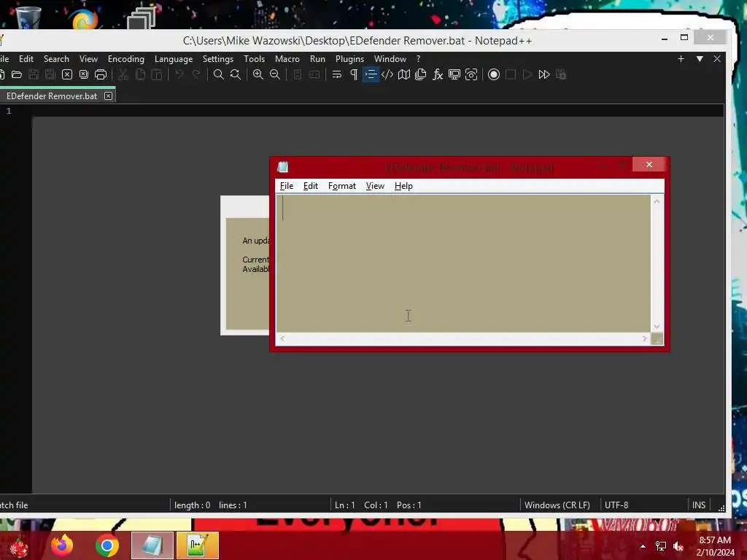Open the Edit menu in Notepad

click(x=311, y=186)
